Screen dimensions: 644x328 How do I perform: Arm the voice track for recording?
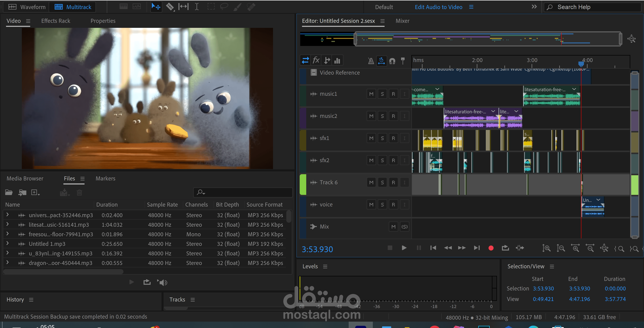coord(393,205)
